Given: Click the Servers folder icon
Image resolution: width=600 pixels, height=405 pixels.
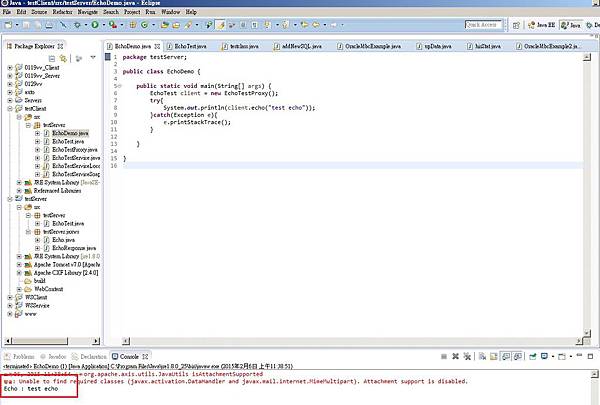Looking at the screenshot, I should coord(19,100).
